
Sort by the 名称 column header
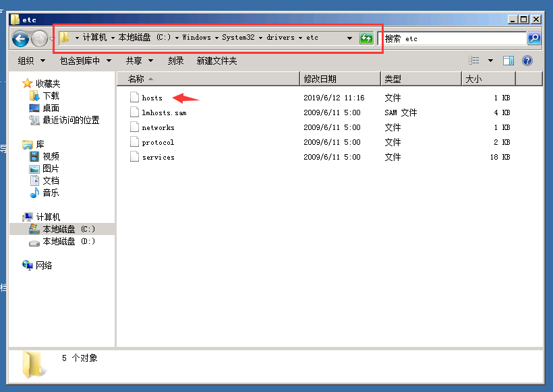pyautogui.click(x=208, y=79)
